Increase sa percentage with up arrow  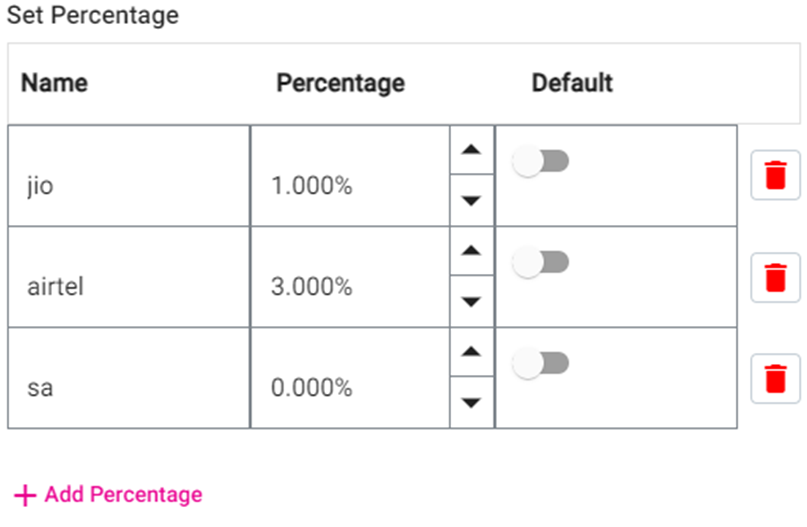[472, 352]
